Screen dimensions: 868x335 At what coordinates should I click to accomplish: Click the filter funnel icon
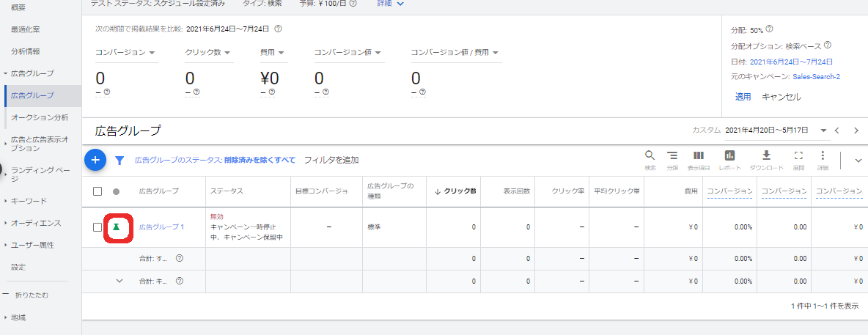(x=119, y=160)
